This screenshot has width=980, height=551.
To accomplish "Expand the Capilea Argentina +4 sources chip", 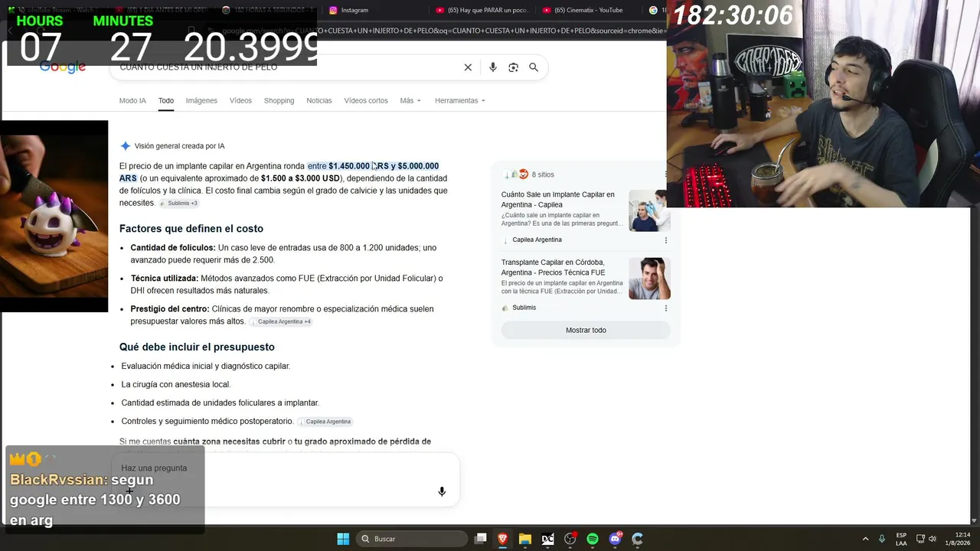I will pos(281,322).
